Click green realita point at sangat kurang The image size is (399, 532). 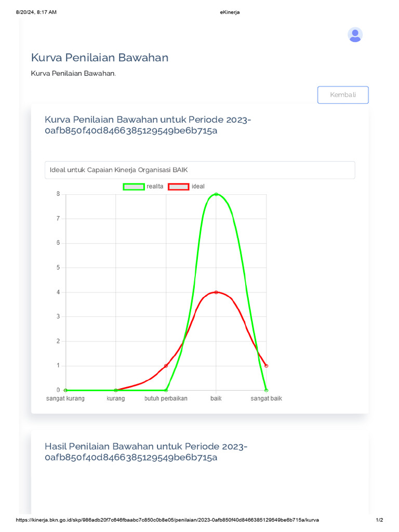point(65,390)
